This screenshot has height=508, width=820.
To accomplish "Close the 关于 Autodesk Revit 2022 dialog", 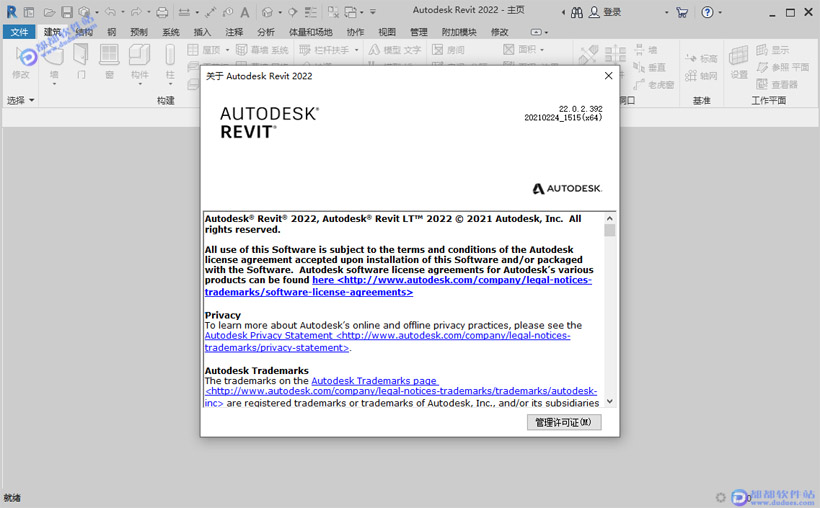I will [608, 76].
